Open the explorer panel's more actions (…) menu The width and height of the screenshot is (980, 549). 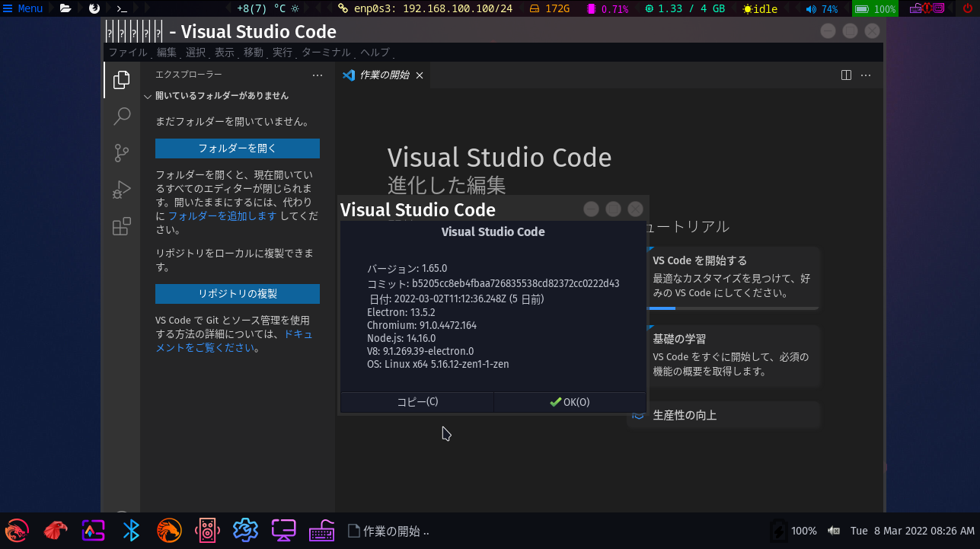pyautogui.click(x=318, y=75)
